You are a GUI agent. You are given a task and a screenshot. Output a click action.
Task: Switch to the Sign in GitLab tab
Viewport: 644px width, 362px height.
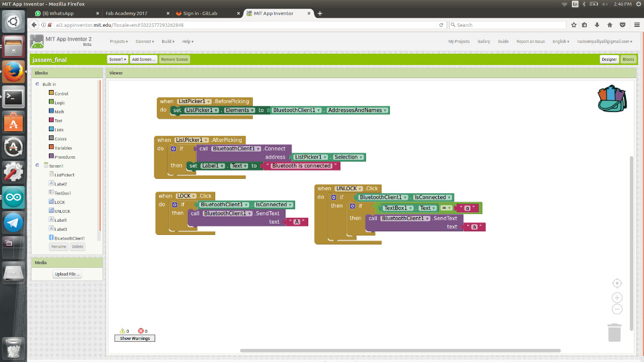point(208,13)
